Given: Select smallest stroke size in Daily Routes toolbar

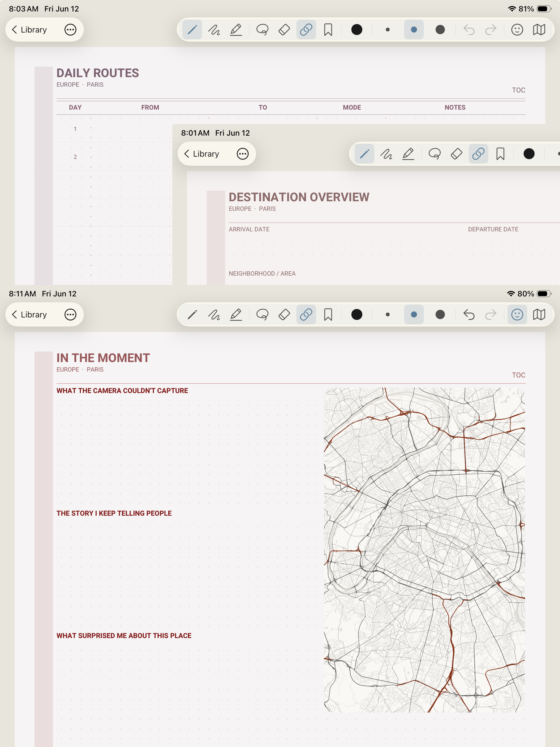Looking at the screenshot, I should click(388, 30).
